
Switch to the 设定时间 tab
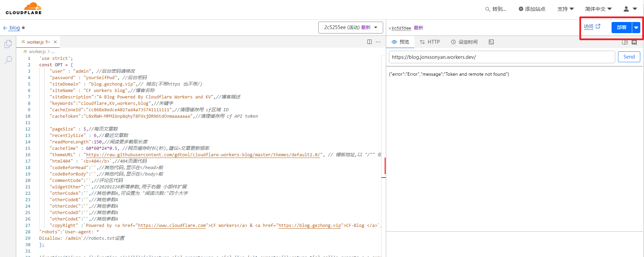[464, 42]
